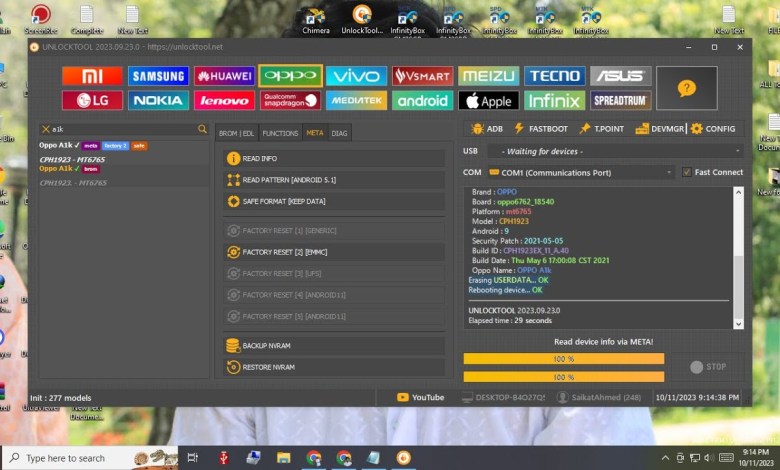Open the UnlockTool desktop shortcut
Screen dimensions: 780x470
coord(362,20)
